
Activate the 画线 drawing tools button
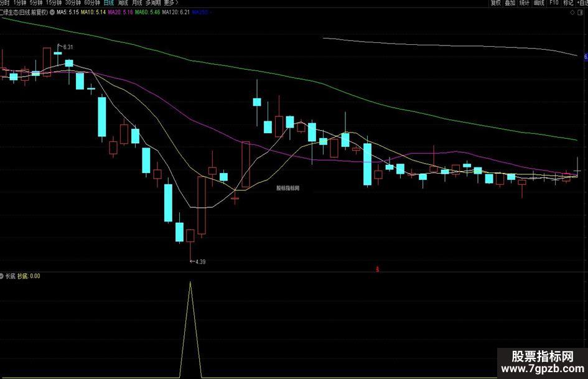click(539, 2)
